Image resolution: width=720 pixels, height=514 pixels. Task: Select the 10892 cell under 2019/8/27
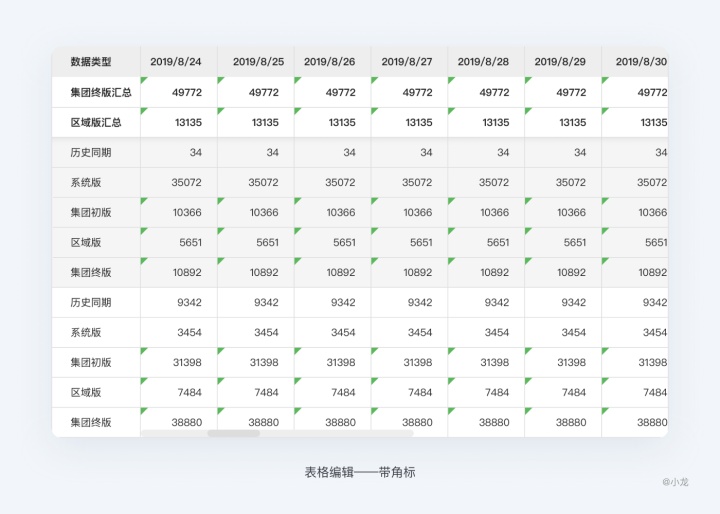pos(410,272)
